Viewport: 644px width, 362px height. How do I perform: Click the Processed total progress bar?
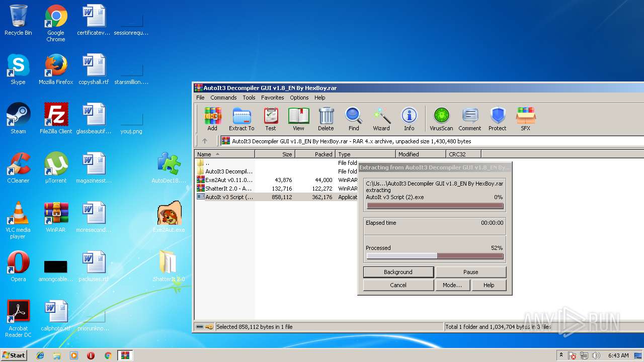click(x=435, y=256)
